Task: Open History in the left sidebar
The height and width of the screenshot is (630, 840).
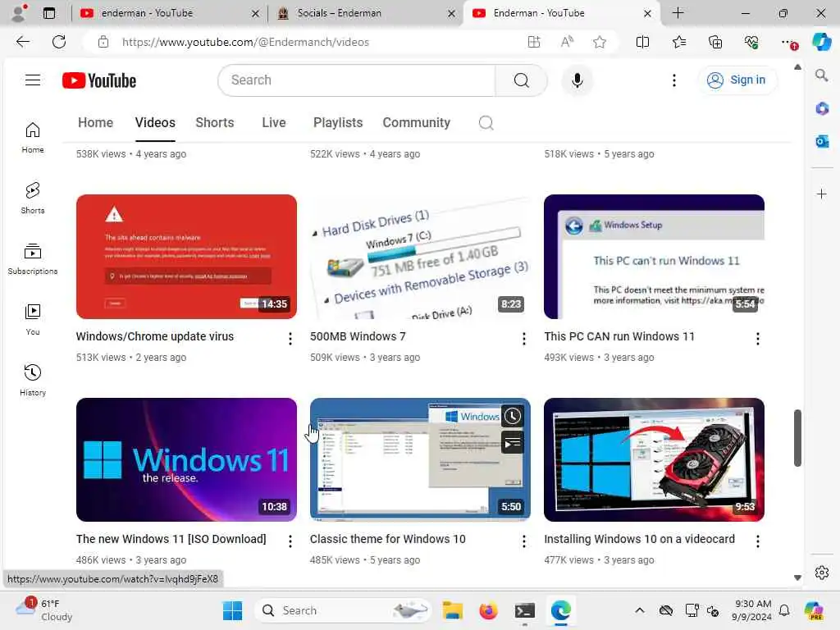Action: click(33, 381)
